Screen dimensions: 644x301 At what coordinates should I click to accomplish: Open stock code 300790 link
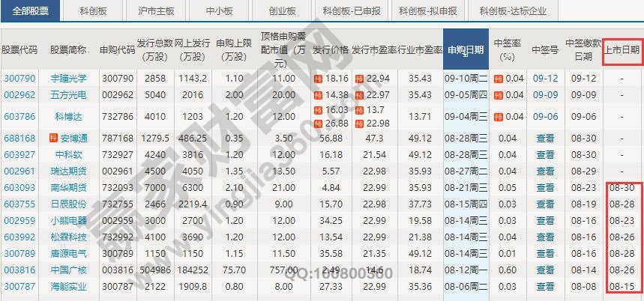click(19, 78)
